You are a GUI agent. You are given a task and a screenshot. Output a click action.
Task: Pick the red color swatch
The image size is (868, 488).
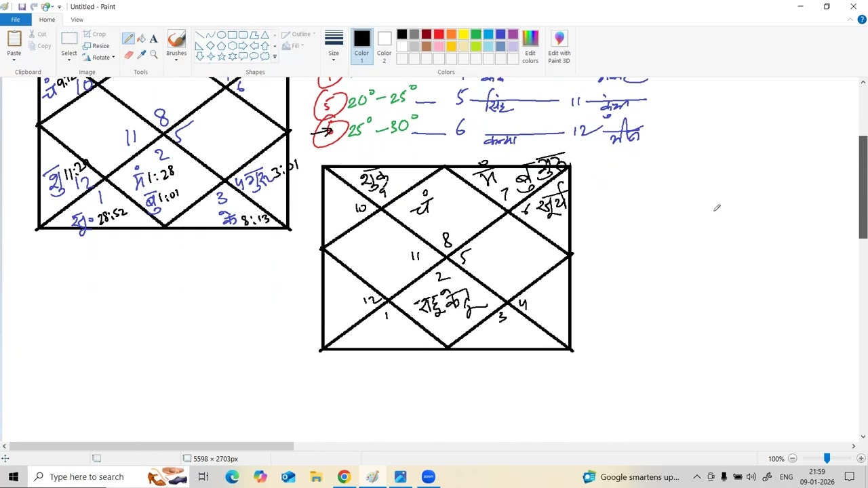coord(439,35)
